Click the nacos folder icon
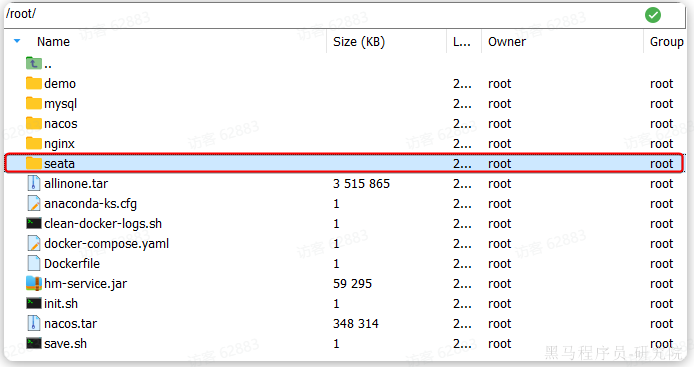This screenshot has height=367, width=694. [34, 123]
